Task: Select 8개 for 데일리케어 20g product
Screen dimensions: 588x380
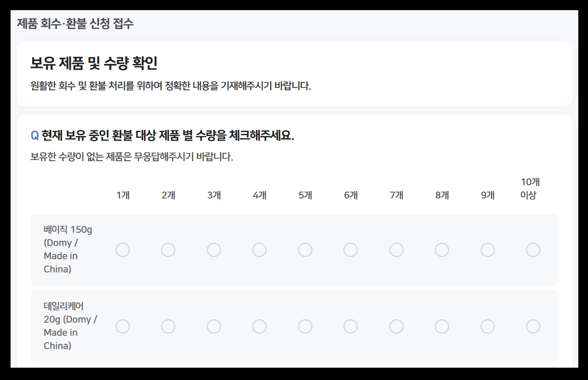Action: (442, 327)
